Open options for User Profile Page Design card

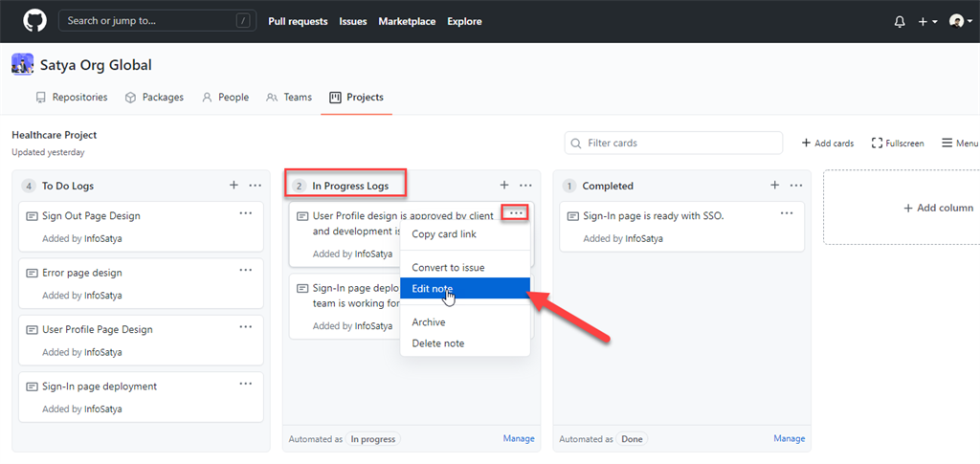pos(246,327)
